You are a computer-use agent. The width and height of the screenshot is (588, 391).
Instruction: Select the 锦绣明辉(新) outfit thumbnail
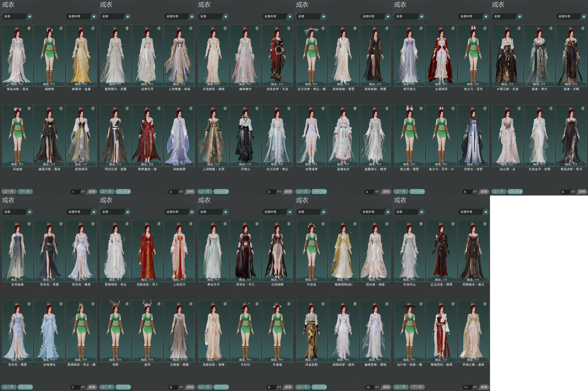point(343,251)
